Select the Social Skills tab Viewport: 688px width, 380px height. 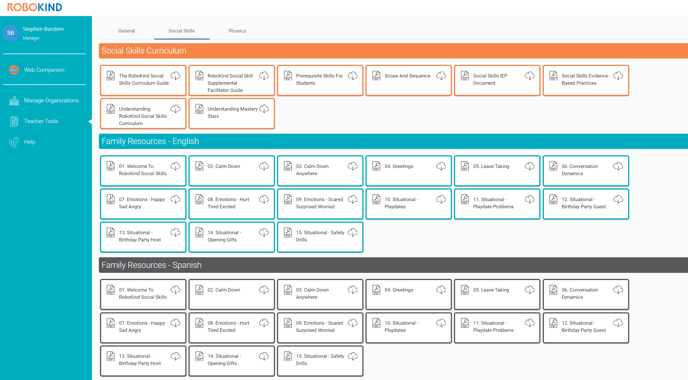coord(182,31)
